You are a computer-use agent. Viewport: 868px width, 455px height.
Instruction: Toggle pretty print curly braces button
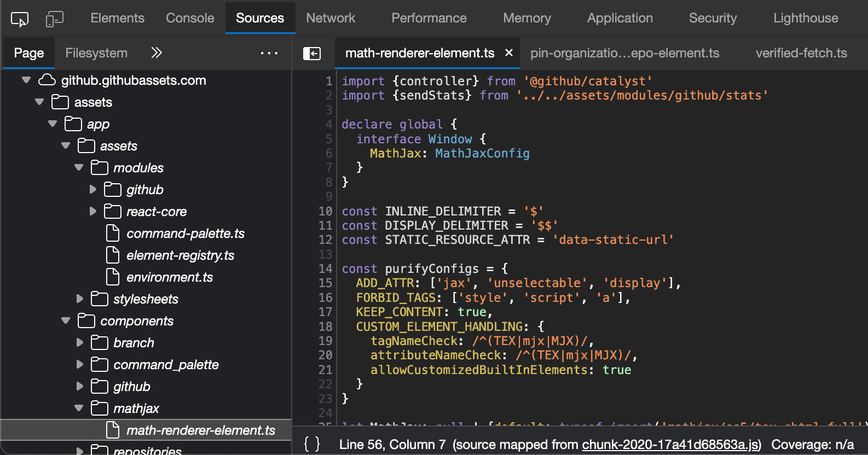[312, 444]
